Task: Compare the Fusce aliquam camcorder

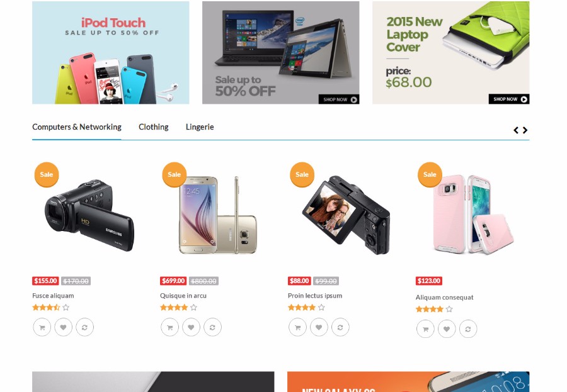Action: coord(84,327)
